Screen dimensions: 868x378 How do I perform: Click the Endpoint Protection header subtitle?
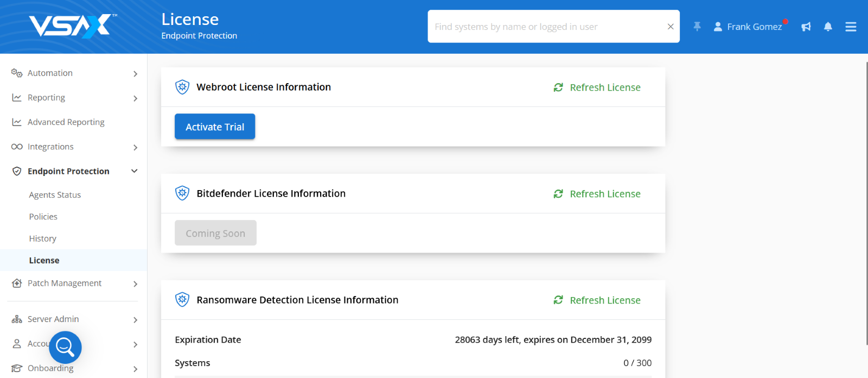click(x=199, y=35)
